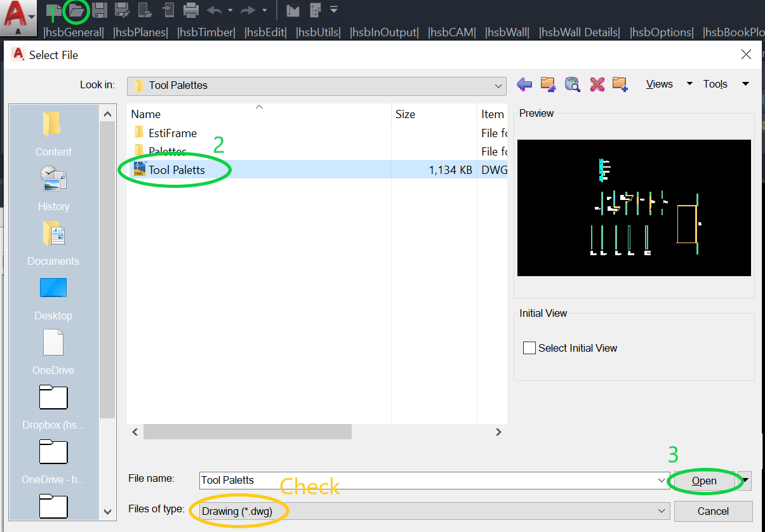Open the hsbWall tab
765x532 pixels.
pyautogui.click(x=507, y=32)
